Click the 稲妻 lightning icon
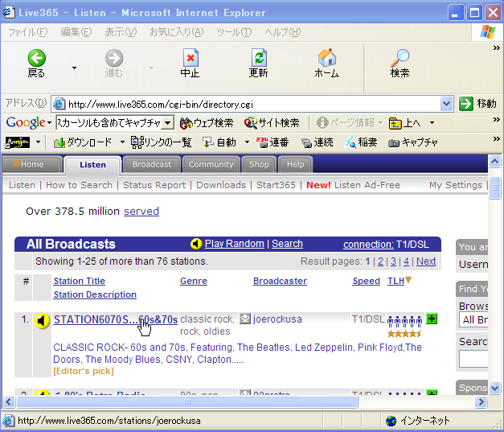 350,142
